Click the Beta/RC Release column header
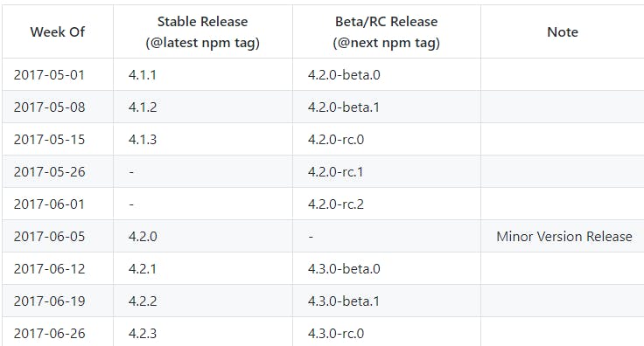 pos(387,32)
